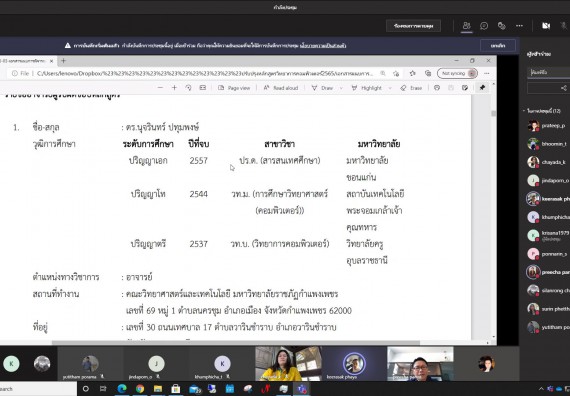The height and width of the screenshot is (396, 570).
Task: Open Google Chrome from the taskbar
Action: click(x=140, y=389)
